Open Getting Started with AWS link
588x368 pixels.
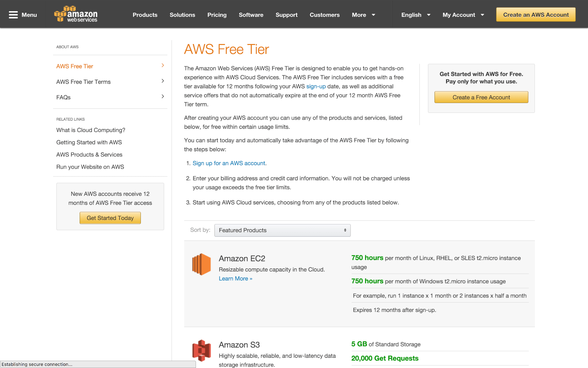89,142
